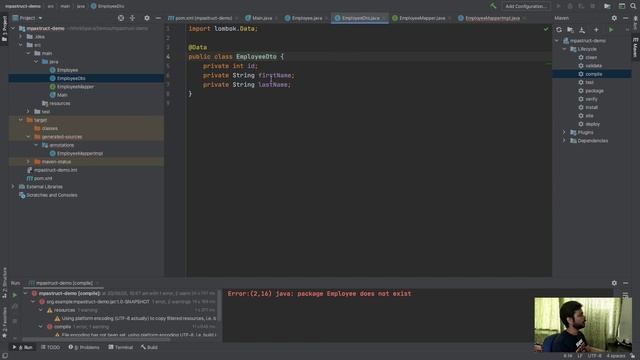Viewport: 640px width, 360px height.
Task: Collapse the resources warning node in Run tree
Action: 41,310
